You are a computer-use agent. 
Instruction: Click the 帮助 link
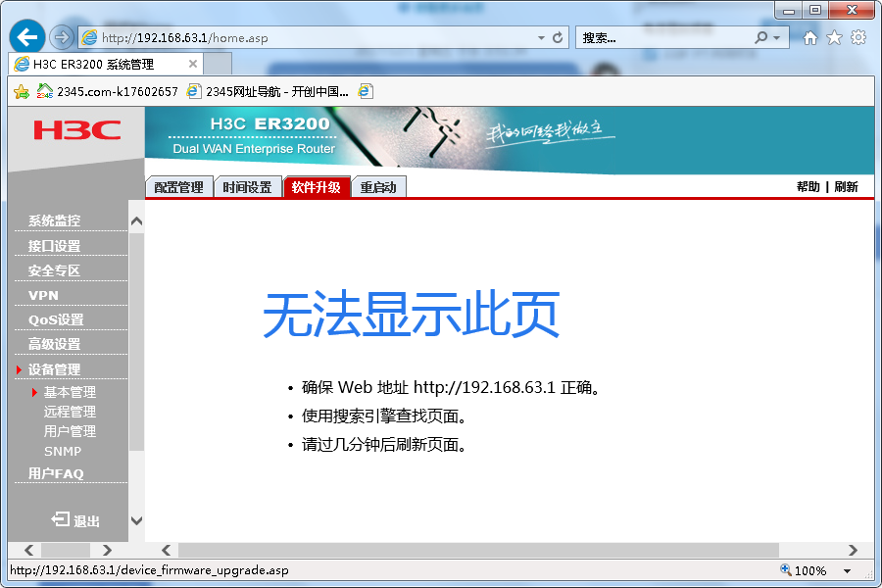click(x=808, y=187)
